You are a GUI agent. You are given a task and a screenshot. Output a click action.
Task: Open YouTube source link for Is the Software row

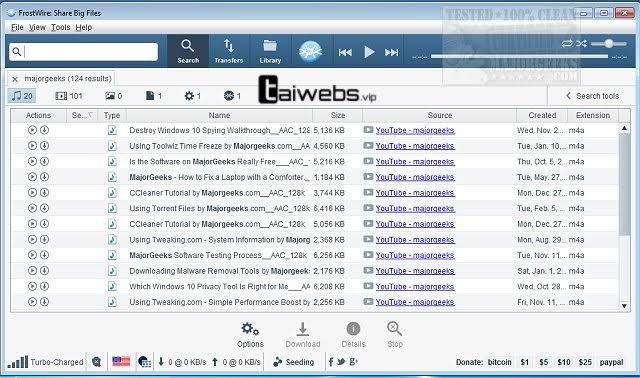[415, 162]
